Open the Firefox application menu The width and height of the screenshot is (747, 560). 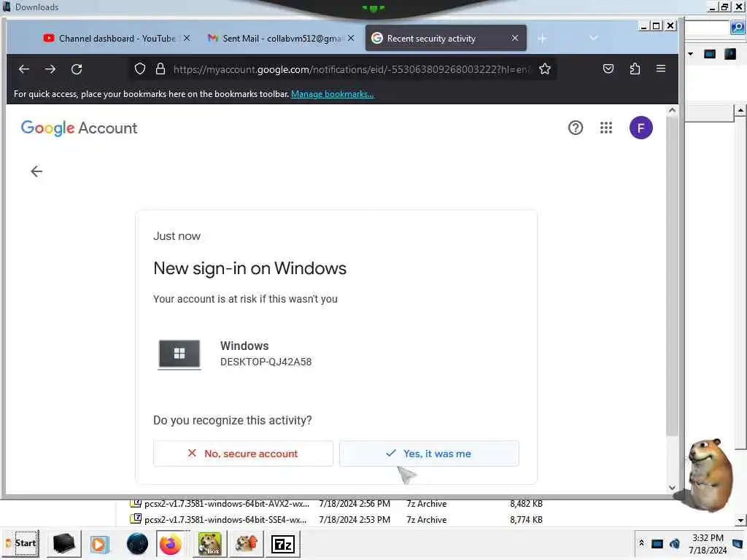(x=661, y=69)
